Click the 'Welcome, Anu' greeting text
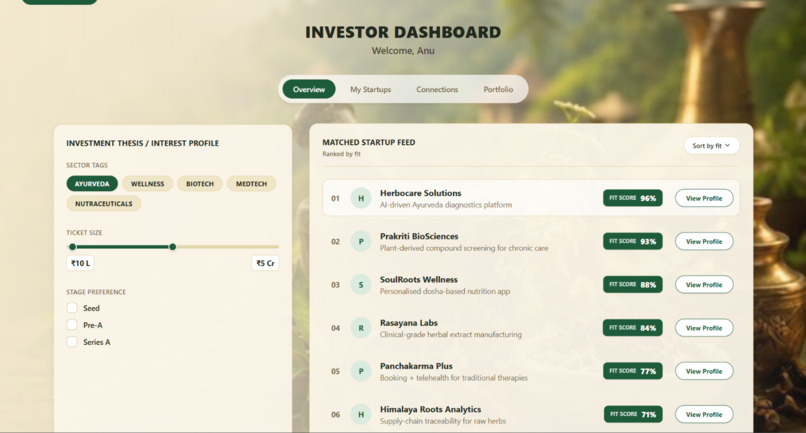 (403, 50)
